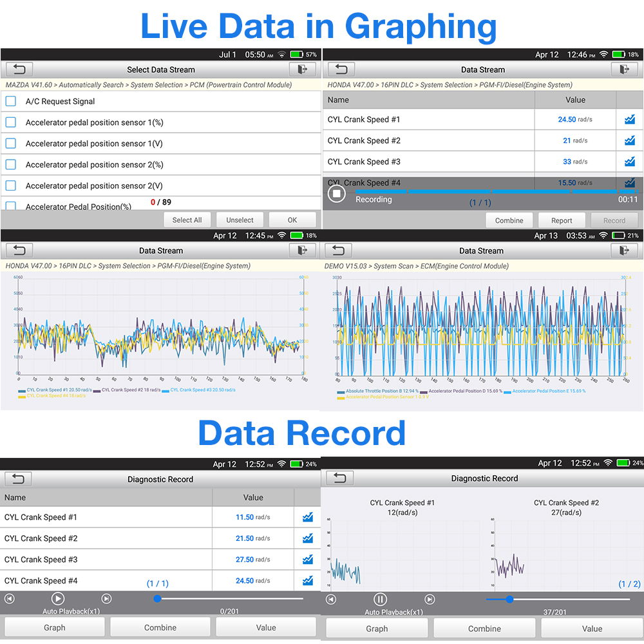
Task: Start Auto Playback with the play button
Action: point(58,599)
